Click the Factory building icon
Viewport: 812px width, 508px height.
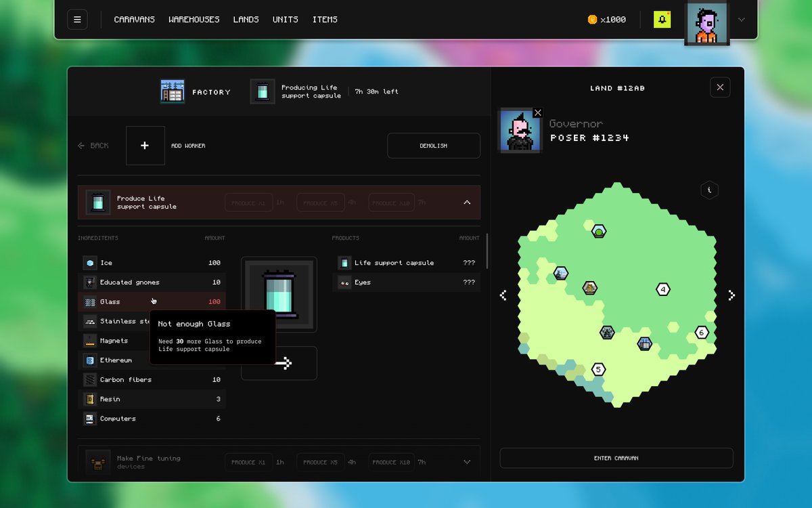tap(173, 91)
